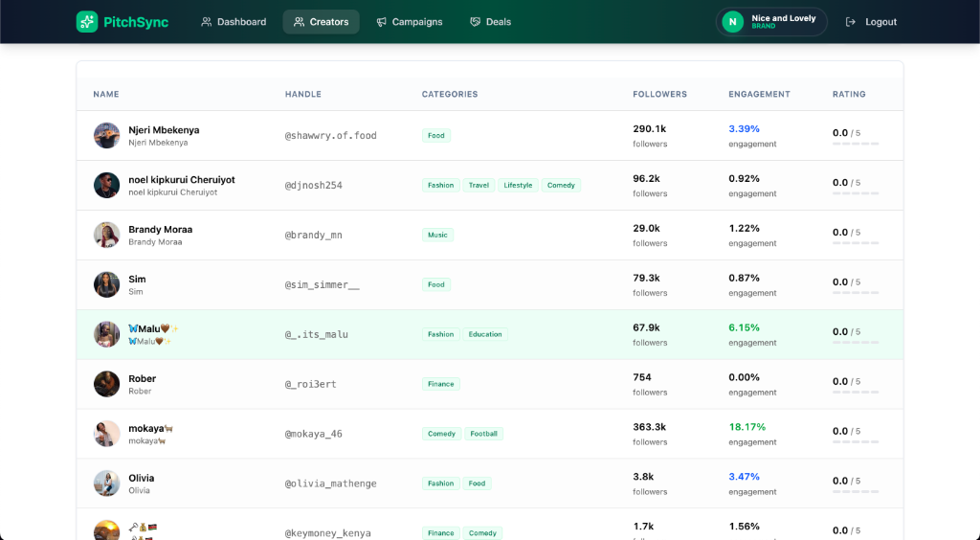This screenshot has width=980, height=540.
Task: Click noel kipkurui Cheruiyot's avatar
Action: (x=107, y=185)
